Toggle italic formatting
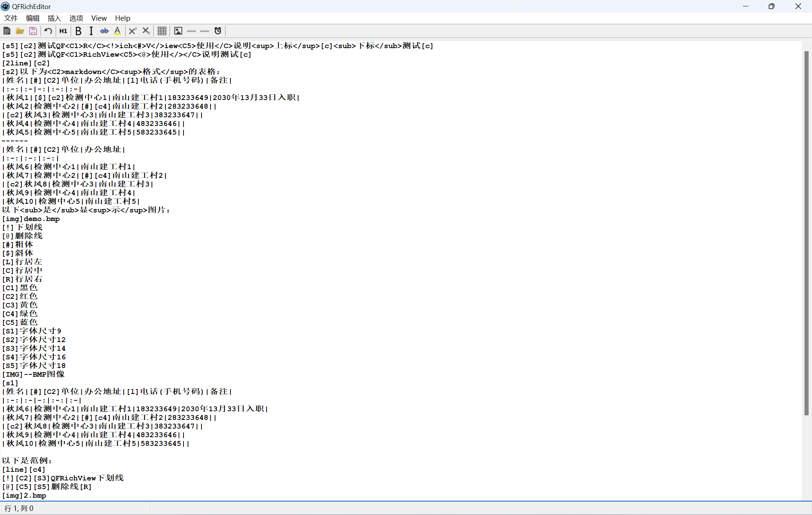Viewport: 812px width, 515px height. click(91, 31)
